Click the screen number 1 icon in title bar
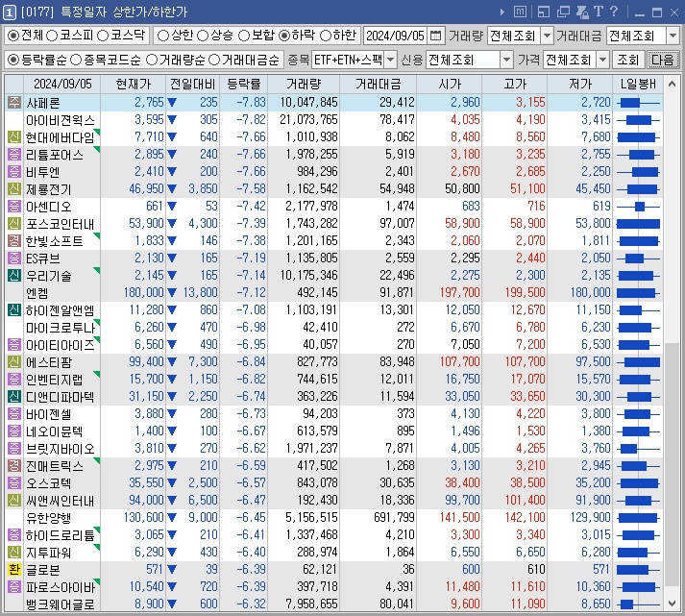Viewport: 685px width, 616px height. [x=10, y=12]
